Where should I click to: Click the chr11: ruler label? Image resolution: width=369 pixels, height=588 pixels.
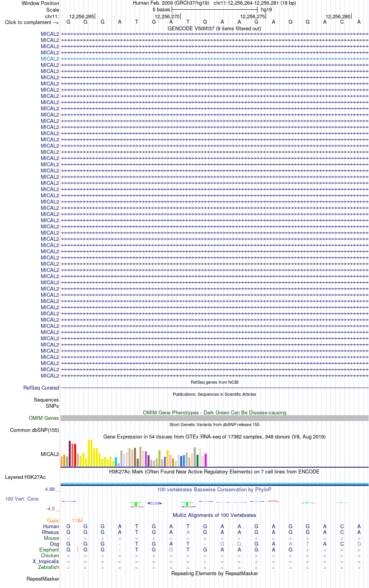(x=52, y=16)
